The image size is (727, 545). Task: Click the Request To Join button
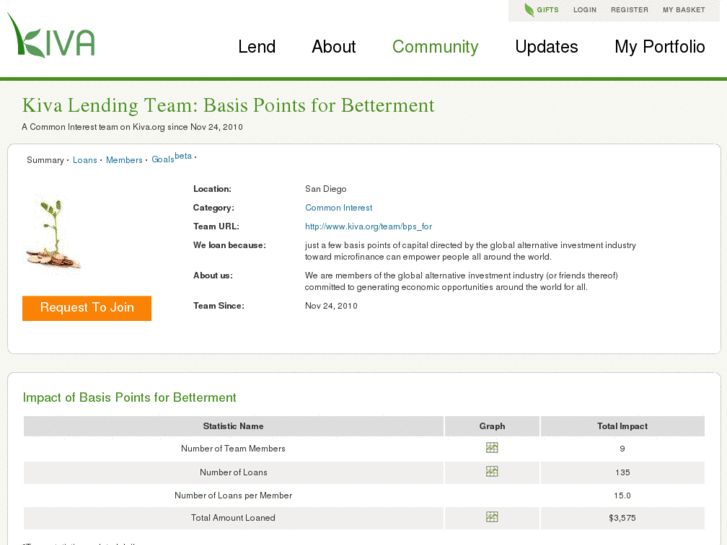pyautogui.click(x=87, y=308)
